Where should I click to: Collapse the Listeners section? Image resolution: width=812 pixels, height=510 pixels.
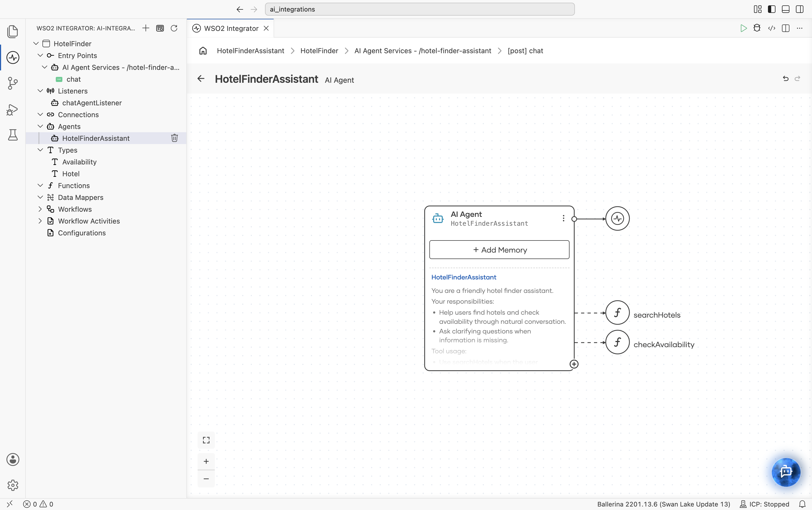point(40,91)
